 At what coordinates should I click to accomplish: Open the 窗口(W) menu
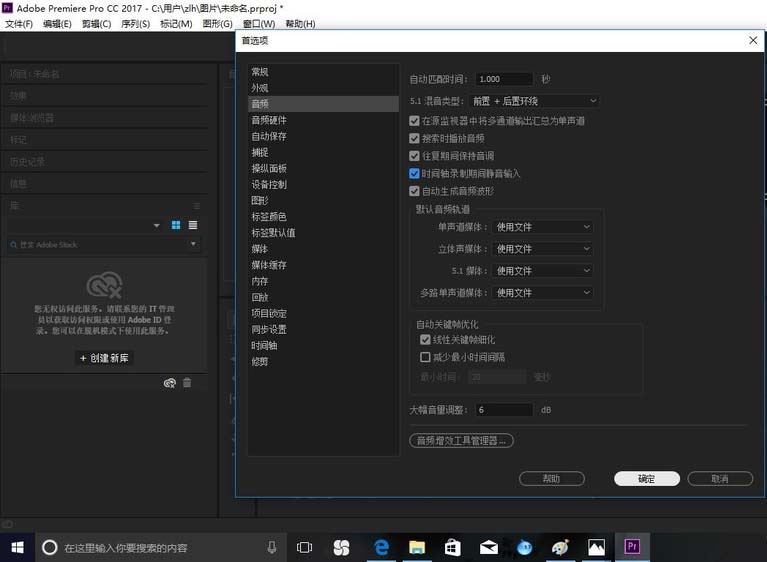click(x=259, y=24)
